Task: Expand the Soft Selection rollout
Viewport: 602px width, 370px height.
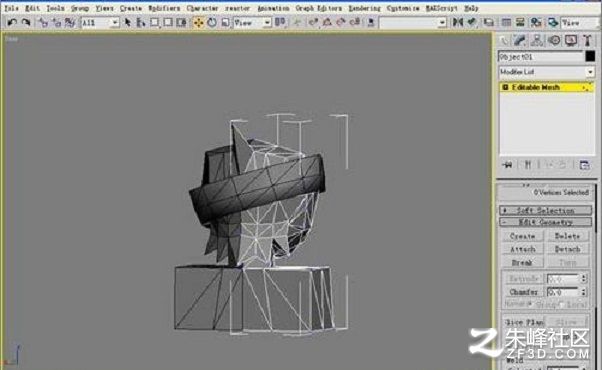Action: click(x=546, y=210)
